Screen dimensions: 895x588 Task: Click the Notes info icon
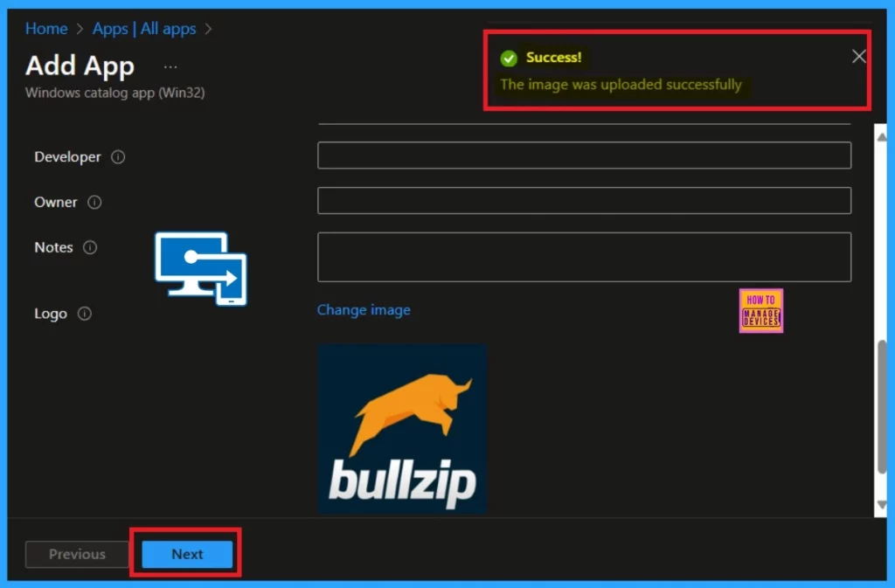90,247
